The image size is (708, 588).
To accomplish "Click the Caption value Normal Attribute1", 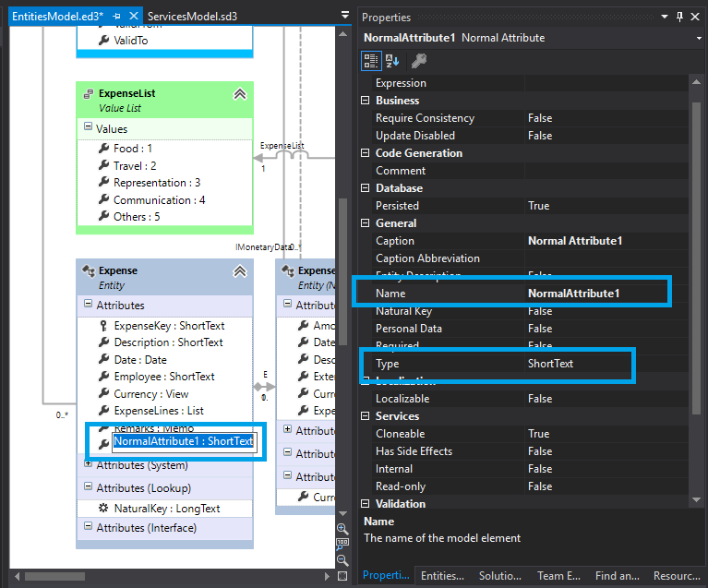I will [575, 241].
